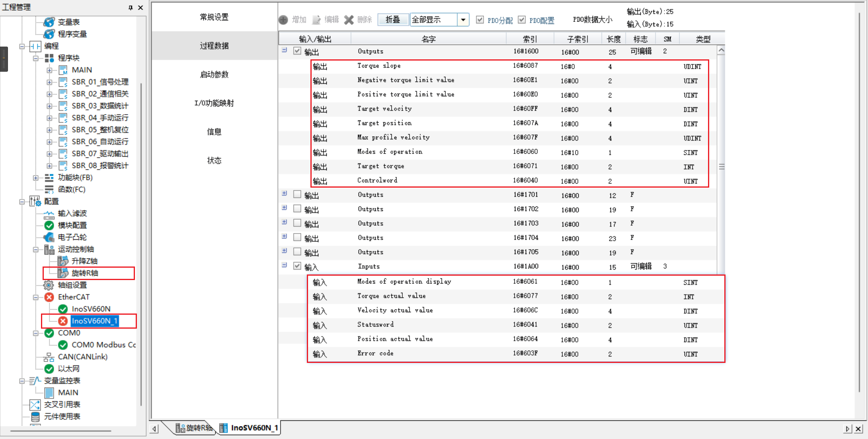Open the 交叉引用表 icon item
Screen dimensions: 868x439
[x=35, y=405]
